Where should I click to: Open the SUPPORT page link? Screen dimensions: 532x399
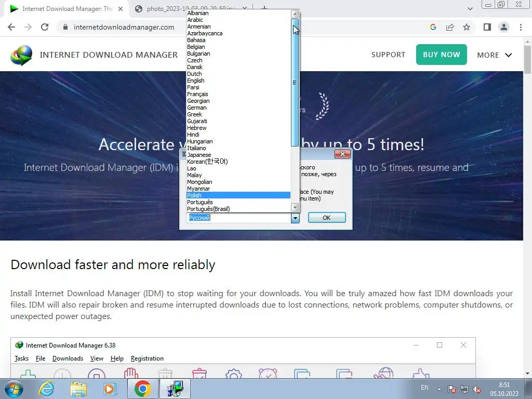pyautogui.click(x=388, y=55)
